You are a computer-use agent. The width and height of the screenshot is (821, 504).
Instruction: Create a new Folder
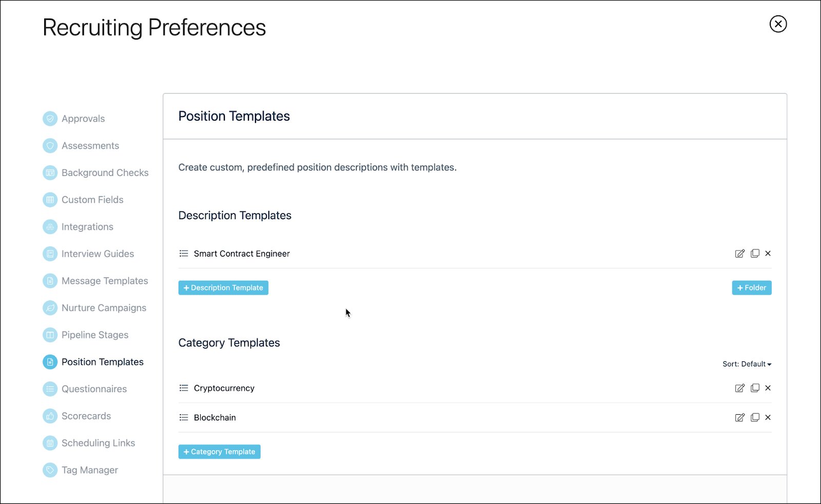751,288
